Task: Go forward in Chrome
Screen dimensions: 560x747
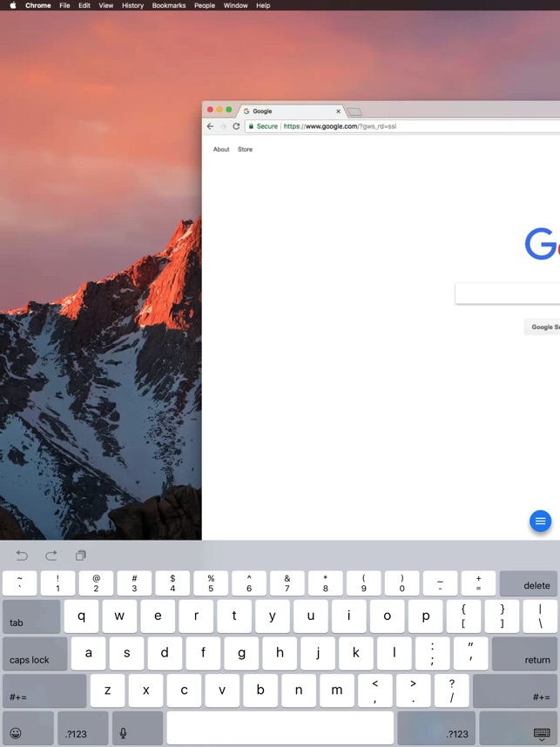Action: 223,126
